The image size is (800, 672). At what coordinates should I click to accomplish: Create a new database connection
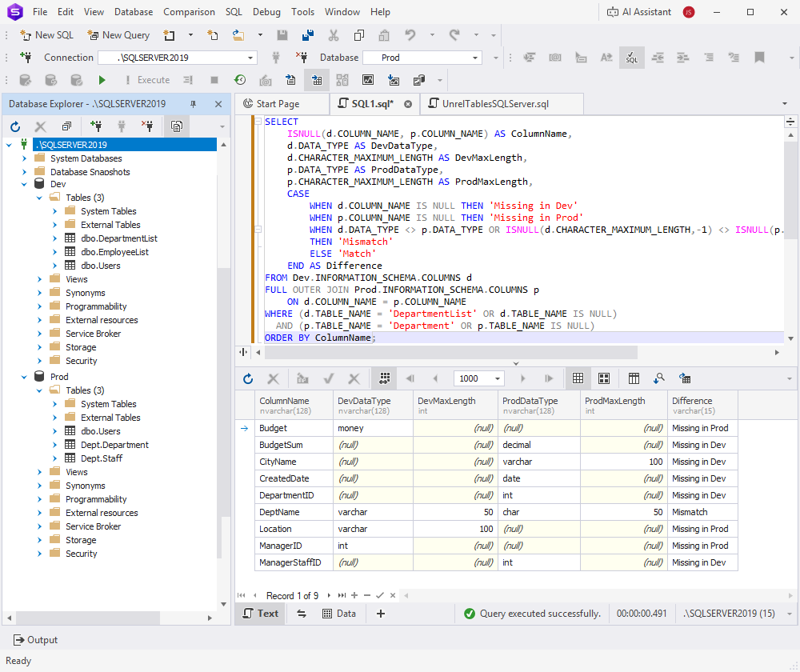click(x=96, y=126)
